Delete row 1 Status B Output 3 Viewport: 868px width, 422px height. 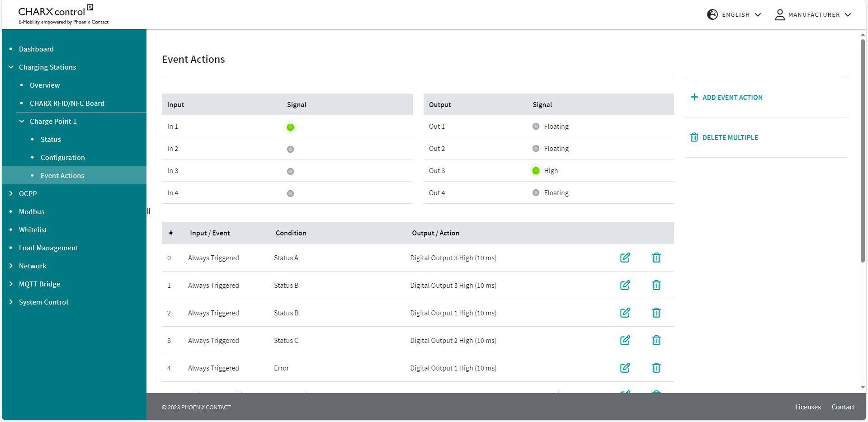[656, 285]
